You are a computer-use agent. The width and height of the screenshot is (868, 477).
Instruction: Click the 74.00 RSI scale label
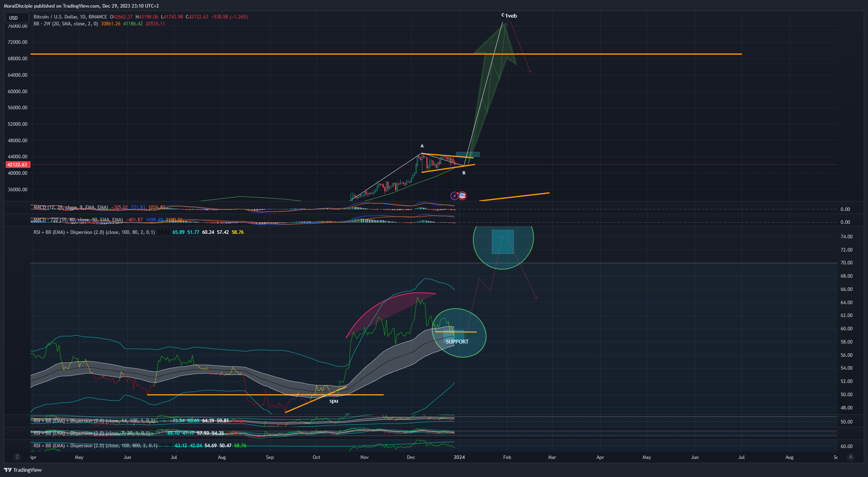pos(847,237)
